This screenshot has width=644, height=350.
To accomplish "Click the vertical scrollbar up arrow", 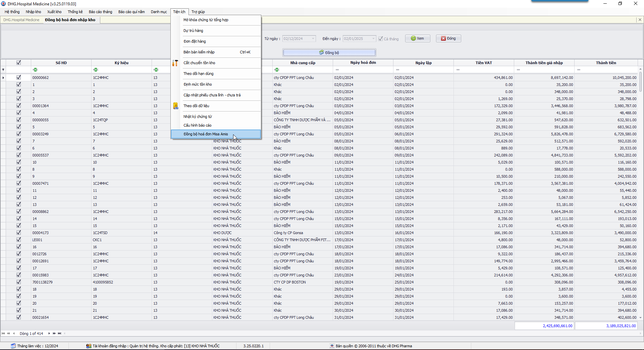I will click(640, 69).
